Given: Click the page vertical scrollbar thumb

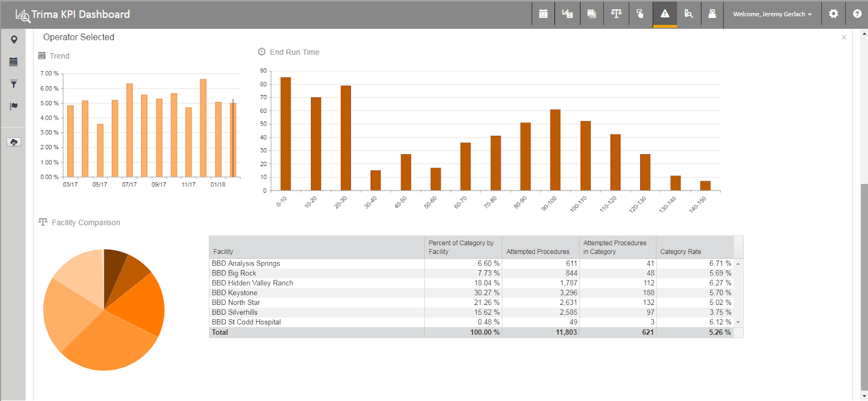Looking at the screenshot, I should tap(864, 286).
